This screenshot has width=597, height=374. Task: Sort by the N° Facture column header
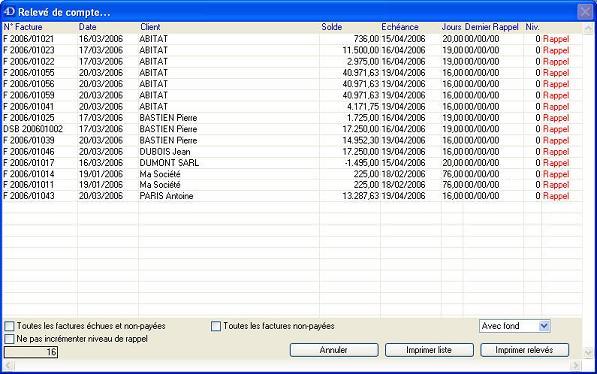(x=23, y=27)
